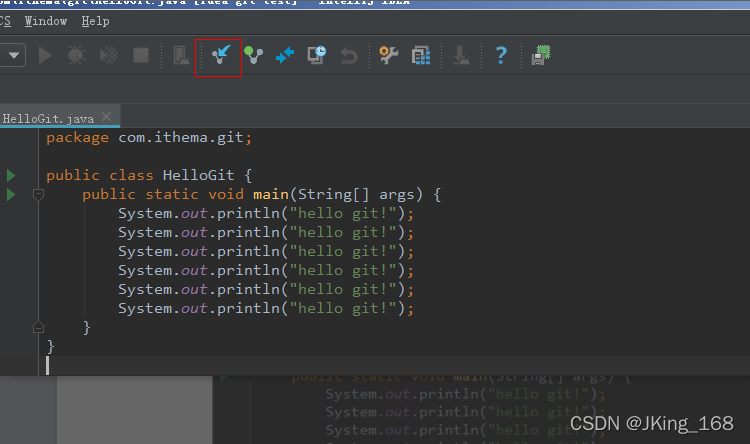Screen dimensions: 750x444
Task: Click the package declaration com.ithema.git
Action: (185, 138)
